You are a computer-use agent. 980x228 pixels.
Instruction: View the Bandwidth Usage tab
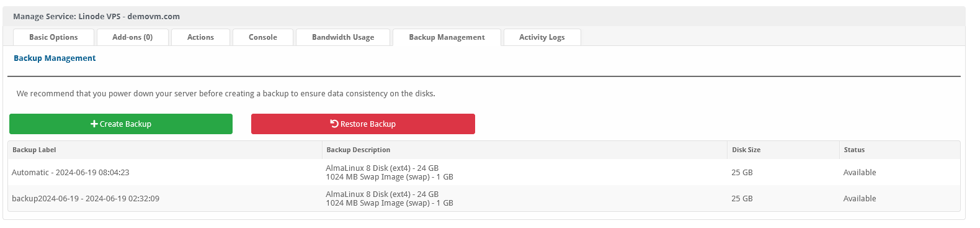(x=343, y=37)
